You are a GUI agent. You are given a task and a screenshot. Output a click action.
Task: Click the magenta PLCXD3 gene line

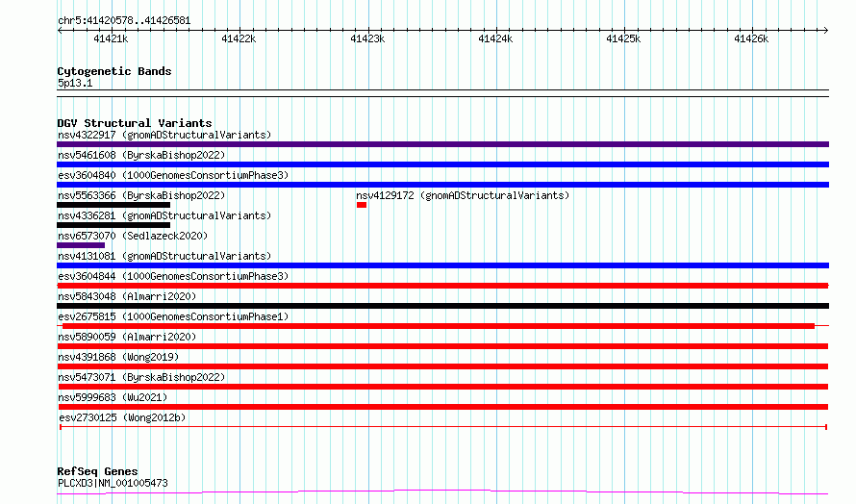(x=442, y=492)
